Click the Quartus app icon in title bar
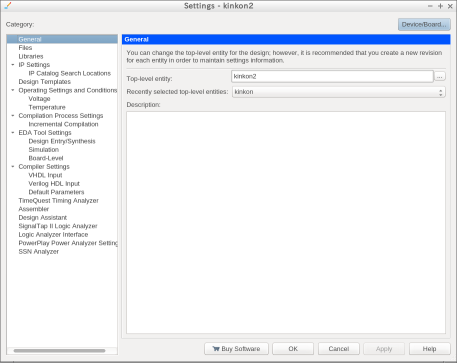Viewport: 457px width, 363px height. [8, 6]
